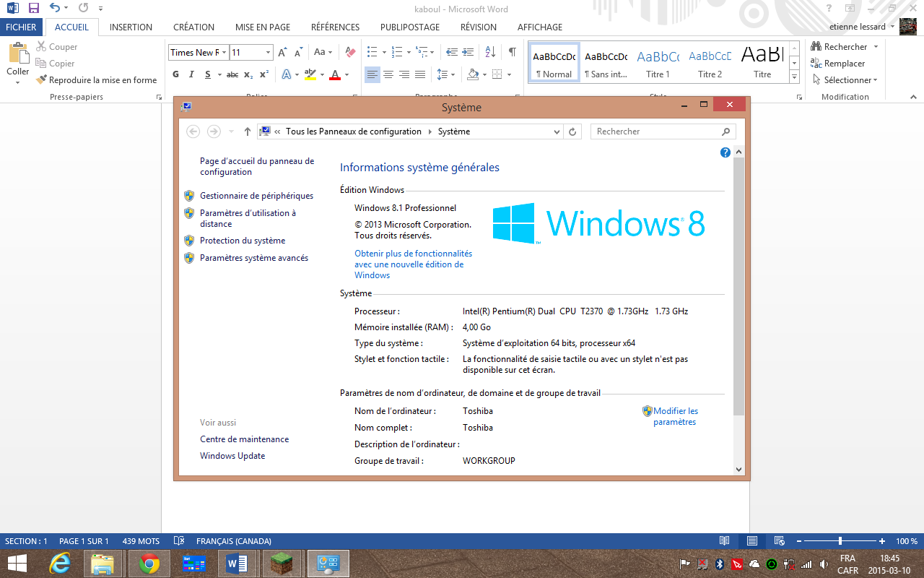Click the Bluetooth tray icon
Viewport: 924px width, 578px height.
coord(720,564)
